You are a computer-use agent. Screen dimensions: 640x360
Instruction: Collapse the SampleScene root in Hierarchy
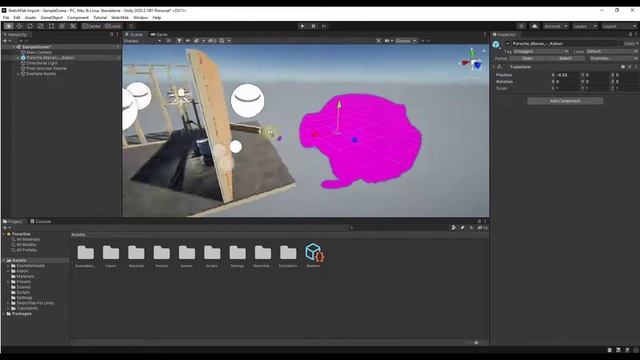[x=13, y=47]
